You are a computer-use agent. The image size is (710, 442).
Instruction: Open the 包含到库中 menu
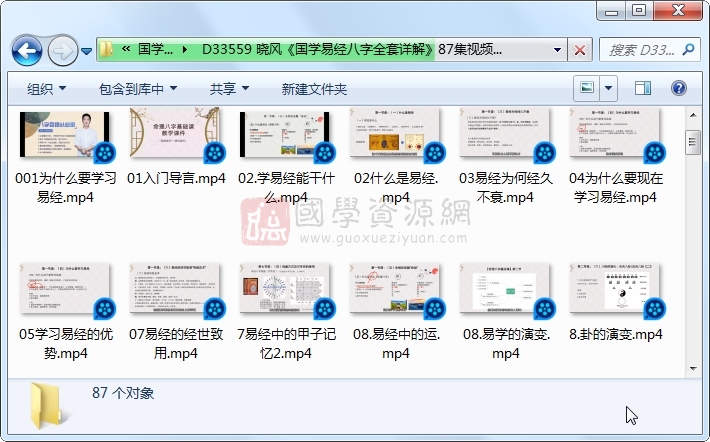tap(138, 89)
